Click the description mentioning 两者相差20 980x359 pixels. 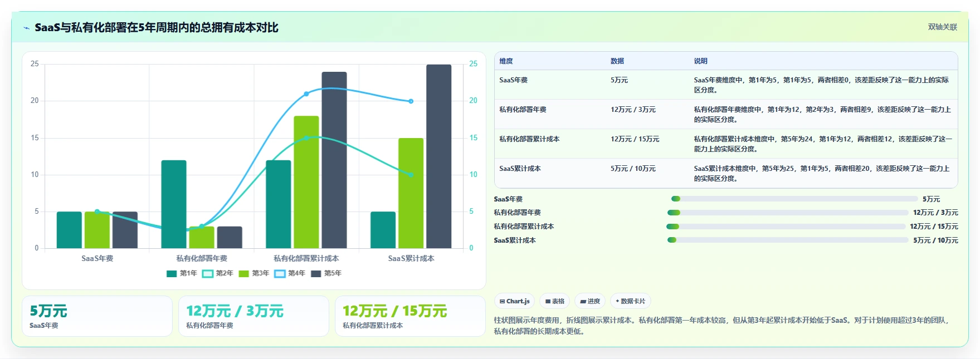coord(822,174)
